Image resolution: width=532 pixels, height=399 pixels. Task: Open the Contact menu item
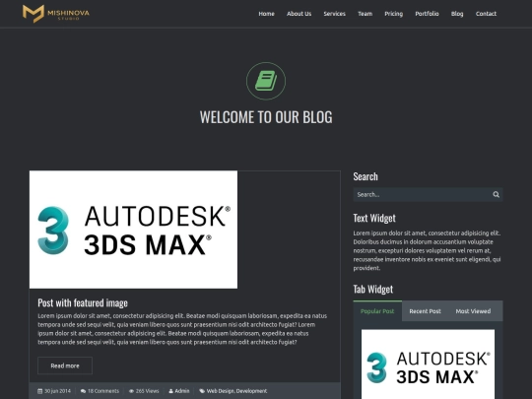coord(486,14)
